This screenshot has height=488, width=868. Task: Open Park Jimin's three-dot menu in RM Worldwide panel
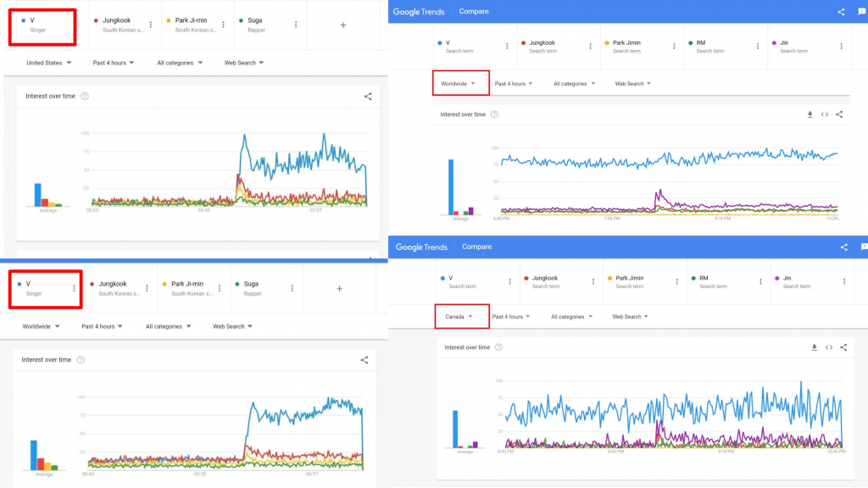[x=674, y=47]
